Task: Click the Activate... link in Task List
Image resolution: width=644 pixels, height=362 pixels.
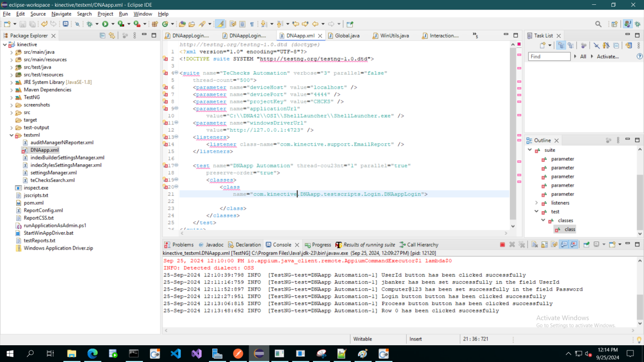Action: coord(607,57)
